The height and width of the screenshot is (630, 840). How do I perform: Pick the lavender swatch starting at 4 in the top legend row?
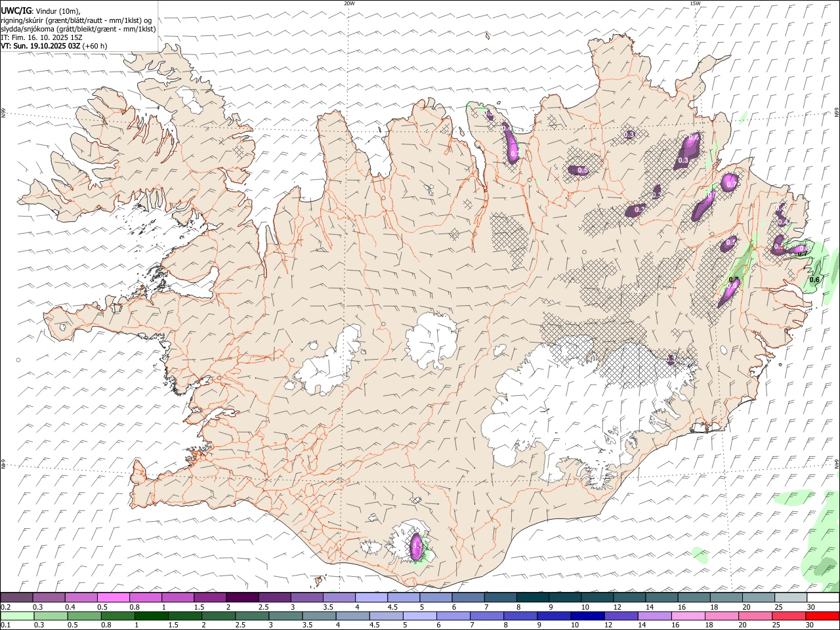371,598
